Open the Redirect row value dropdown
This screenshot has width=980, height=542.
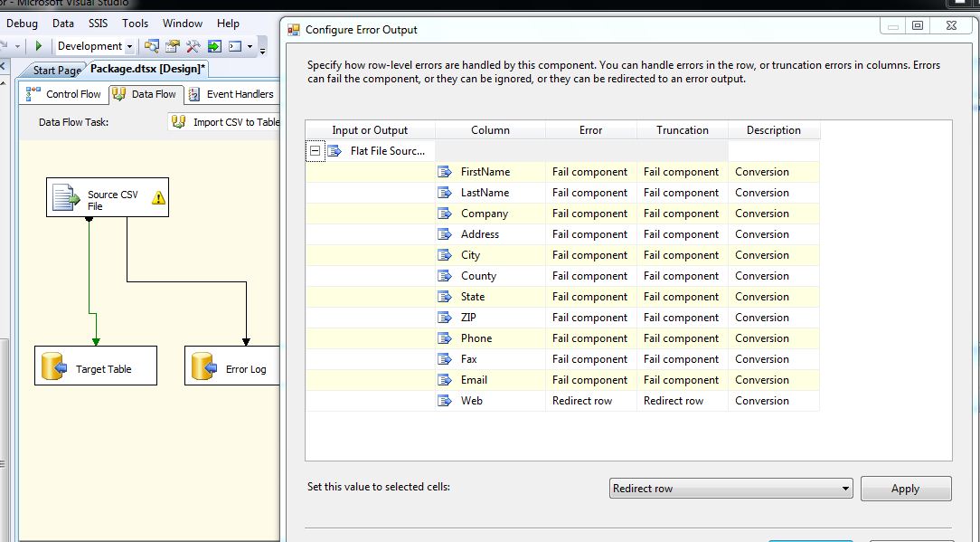click(x=847, y=488)
